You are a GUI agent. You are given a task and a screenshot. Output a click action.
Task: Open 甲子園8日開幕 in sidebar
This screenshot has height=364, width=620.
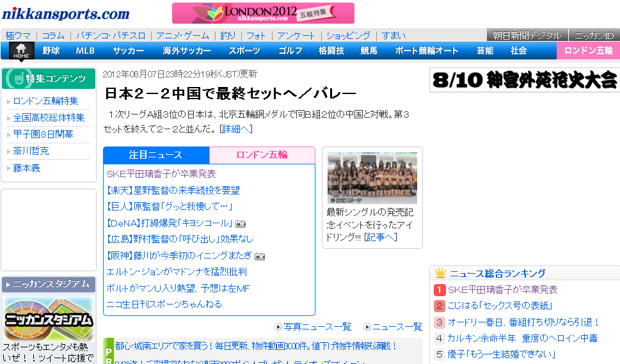(43, 134)
